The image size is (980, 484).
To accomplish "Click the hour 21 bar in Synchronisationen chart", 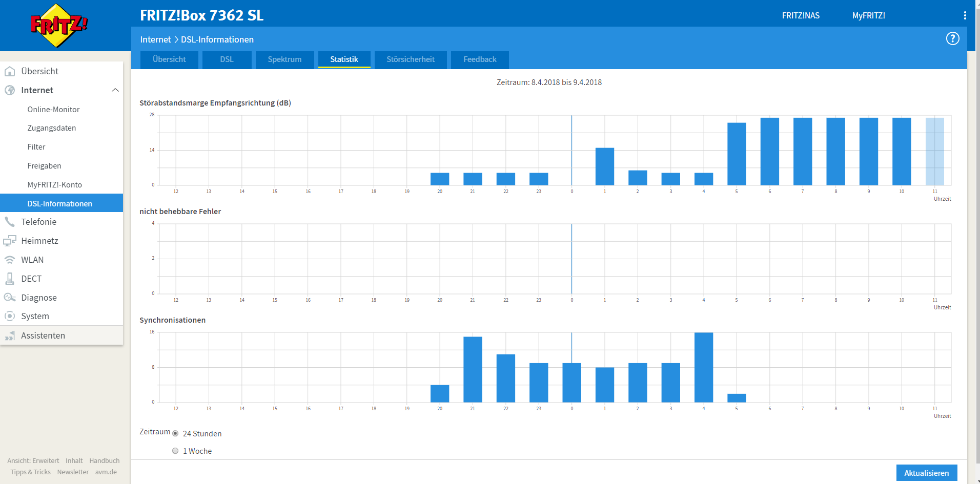I will point(473,369).
